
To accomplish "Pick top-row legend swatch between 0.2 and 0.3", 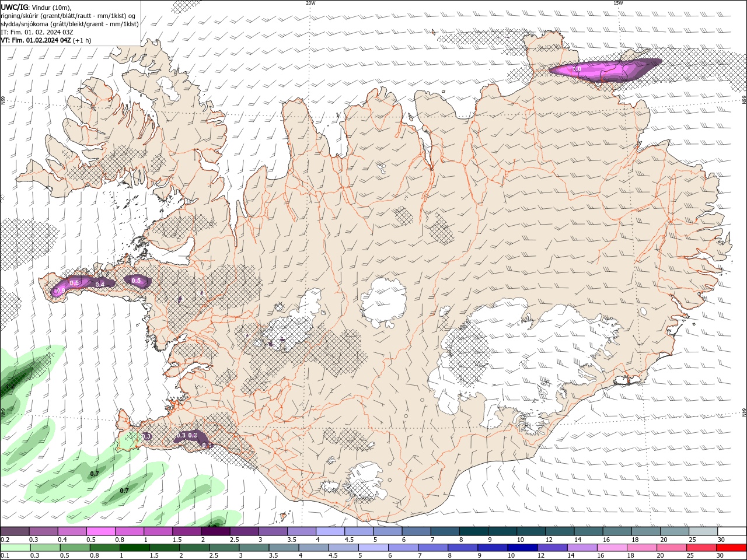I will [x=15, y=531].
